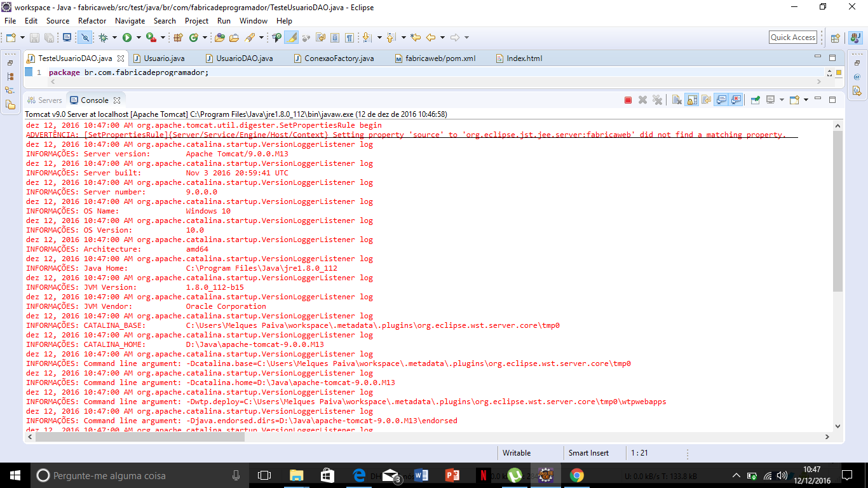This screenshot has height=488, width=868.
Task: Switch to the Servers view tab
Action: coord(44,100)
